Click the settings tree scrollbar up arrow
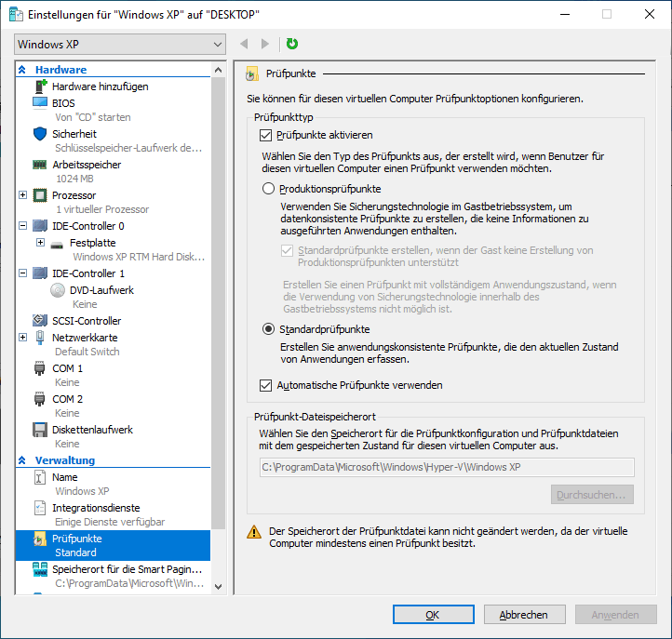Viewport: 672px width, 639px height. click(218, 70)
